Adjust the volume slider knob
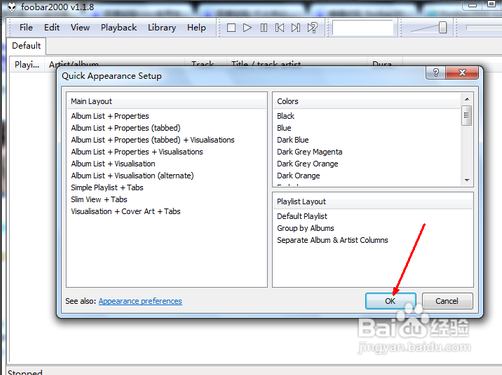Screen dimensions: 502x375 443,28
